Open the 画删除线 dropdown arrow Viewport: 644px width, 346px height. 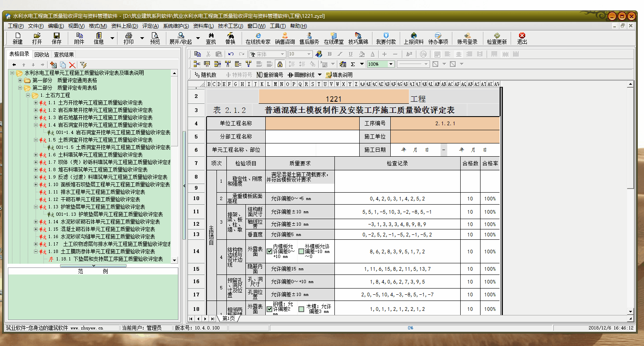(x=320, y=75)
